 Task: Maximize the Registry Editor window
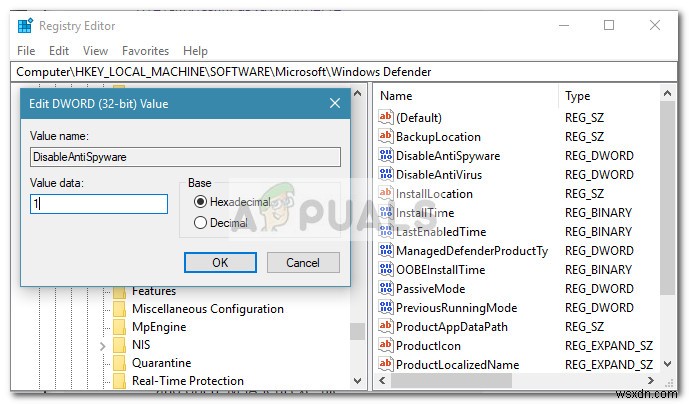[609, 25]
